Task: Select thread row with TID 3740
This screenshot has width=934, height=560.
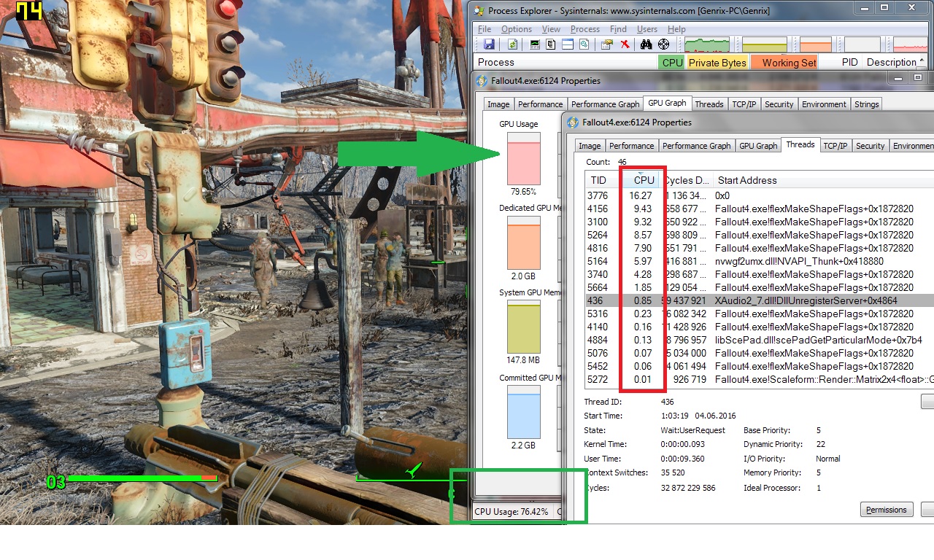Action: (760, 274)
